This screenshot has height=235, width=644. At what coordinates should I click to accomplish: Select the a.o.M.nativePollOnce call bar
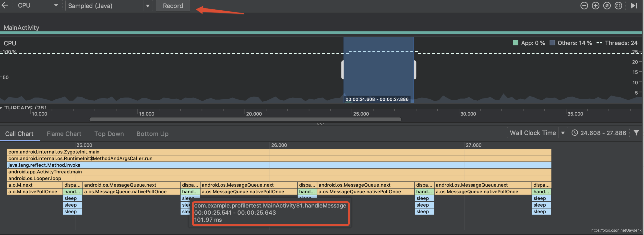35,192
